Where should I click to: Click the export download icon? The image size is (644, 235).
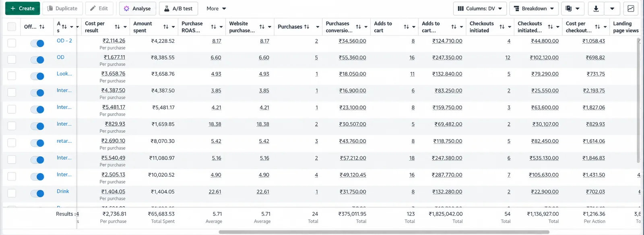(x=596, y=8)
